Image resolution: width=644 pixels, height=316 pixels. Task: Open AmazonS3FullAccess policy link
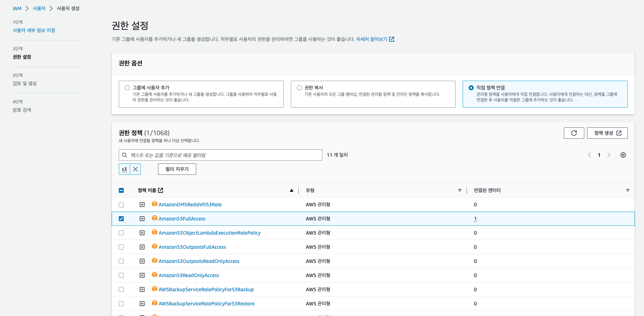(x=182, y=219)
